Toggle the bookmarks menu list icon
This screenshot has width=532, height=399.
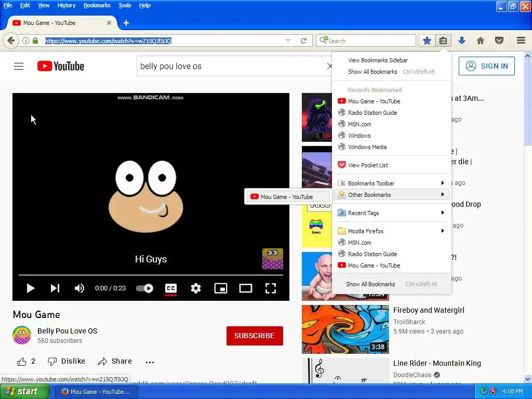(x=443, y=41)
